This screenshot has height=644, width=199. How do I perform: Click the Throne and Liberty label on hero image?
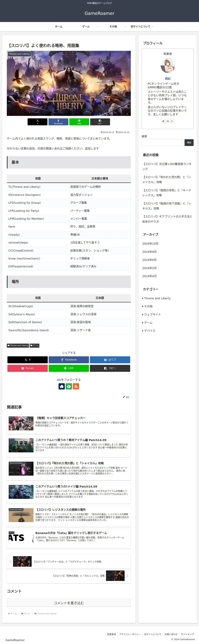[x=19, y=54]
